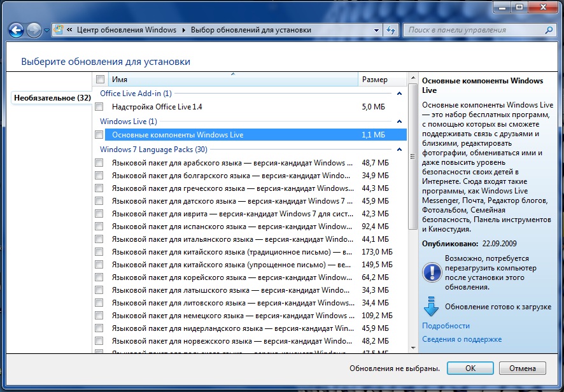564x392 pixels.
Task: Open the address bar history dropdown
Action: coord(376,30)
